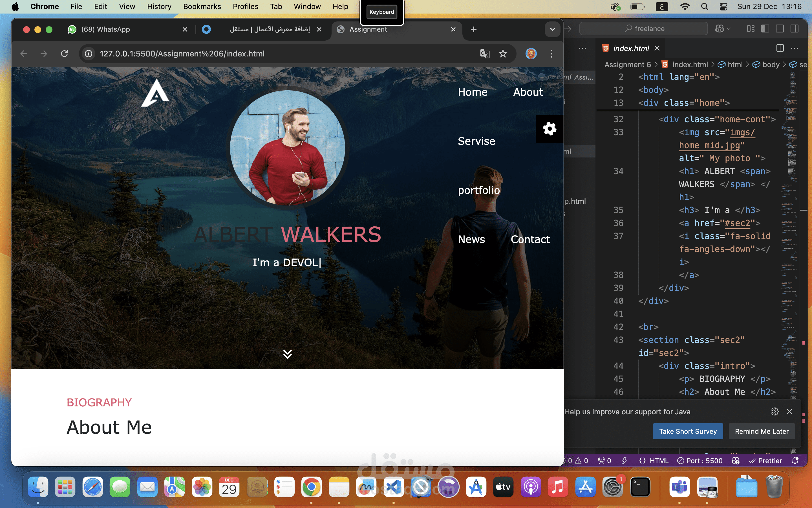Close the index.html editor tab

click(657, 48)
